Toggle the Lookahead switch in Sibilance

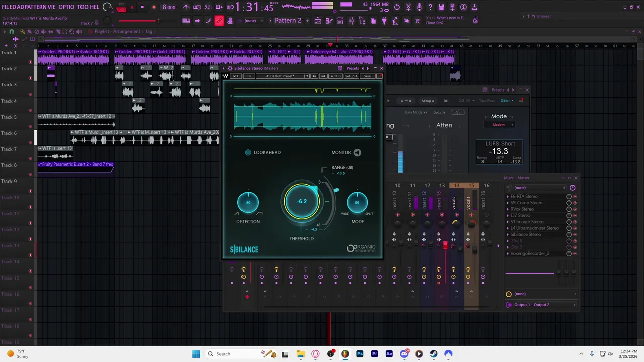(248, 152)
